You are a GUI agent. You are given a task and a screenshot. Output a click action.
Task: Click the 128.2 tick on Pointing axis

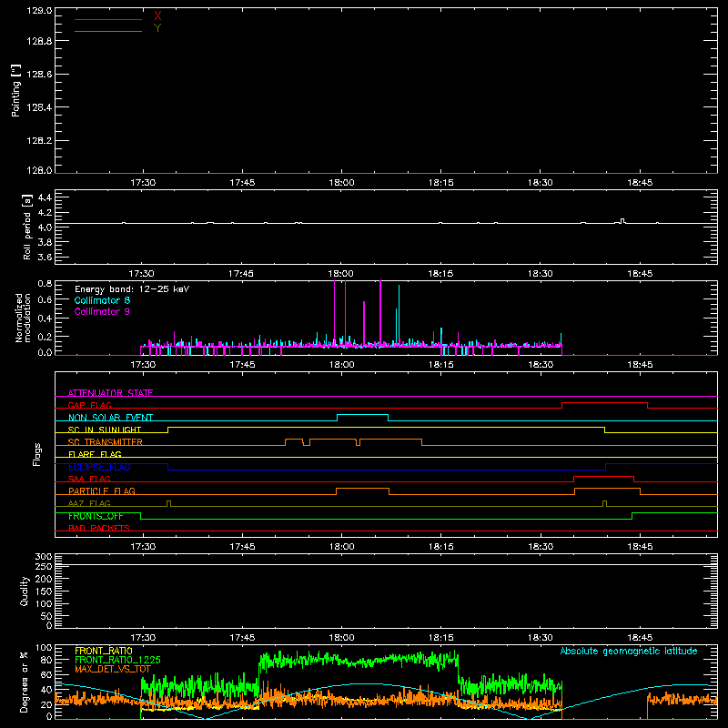39,140
